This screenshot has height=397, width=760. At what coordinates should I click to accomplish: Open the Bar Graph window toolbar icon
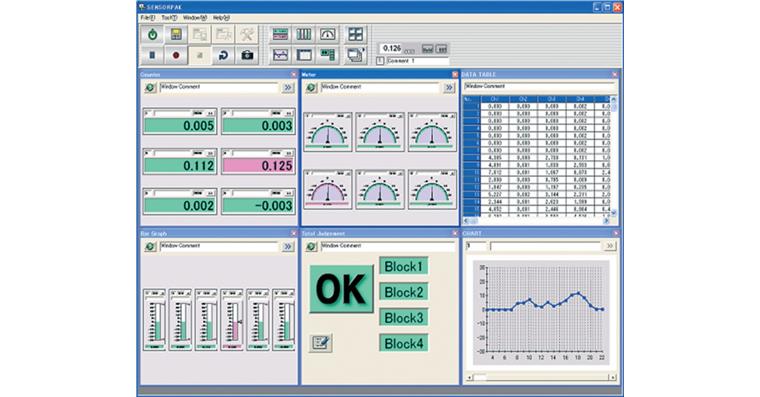point(304,34)
